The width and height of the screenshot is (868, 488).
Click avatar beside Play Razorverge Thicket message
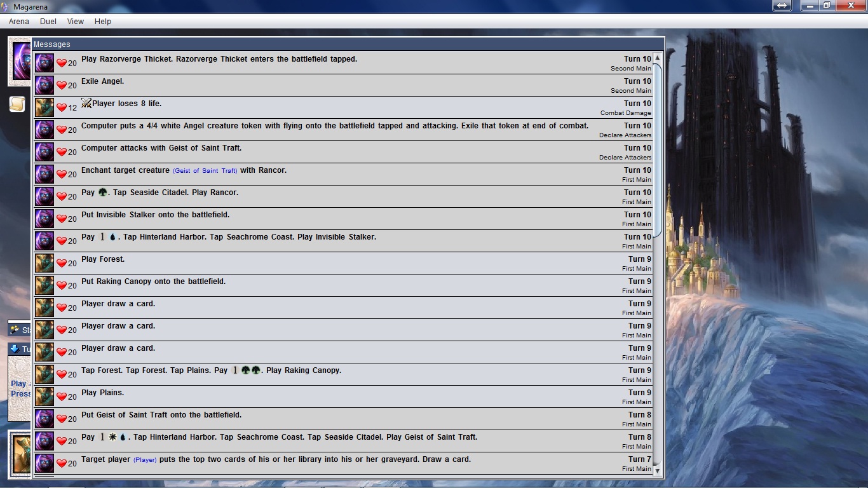pos(44,63)
